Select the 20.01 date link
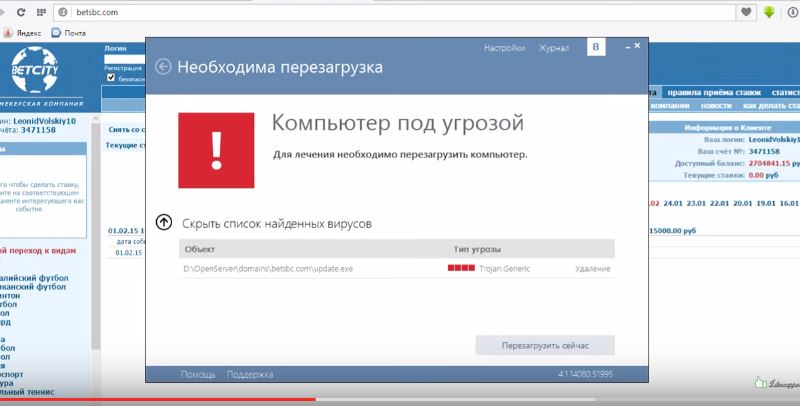The height and width of the screenshot is (406, 800). pyautogui.click(x=742, y=203)
